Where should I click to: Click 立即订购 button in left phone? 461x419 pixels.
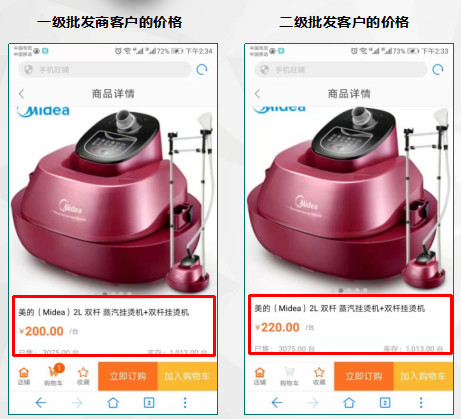pyautogui.click(x=128, y=376)
